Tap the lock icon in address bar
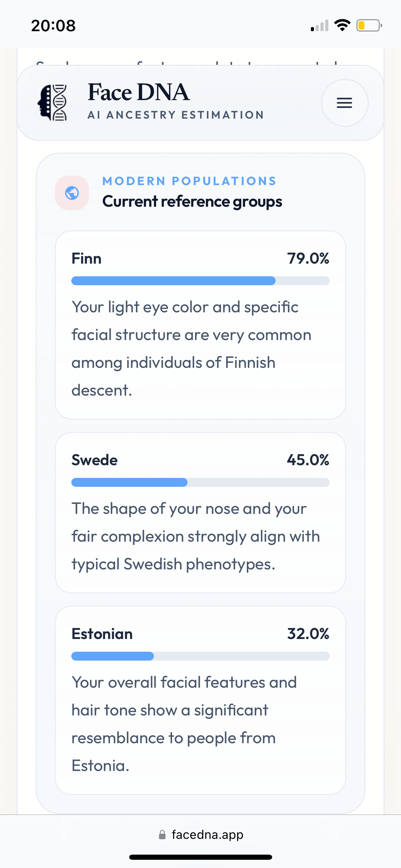This screenshot has width=401, height=868. [x=162, y=834]
